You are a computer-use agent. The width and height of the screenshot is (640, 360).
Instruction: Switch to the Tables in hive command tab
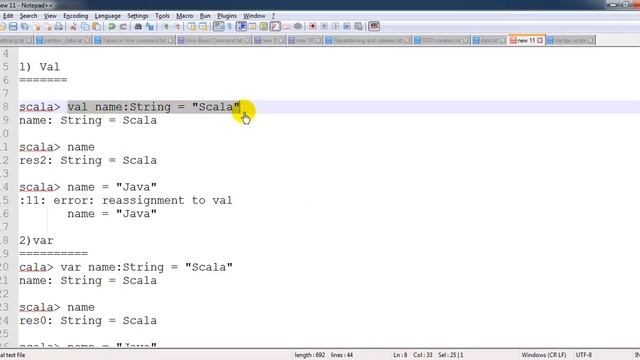pos(134,40)
